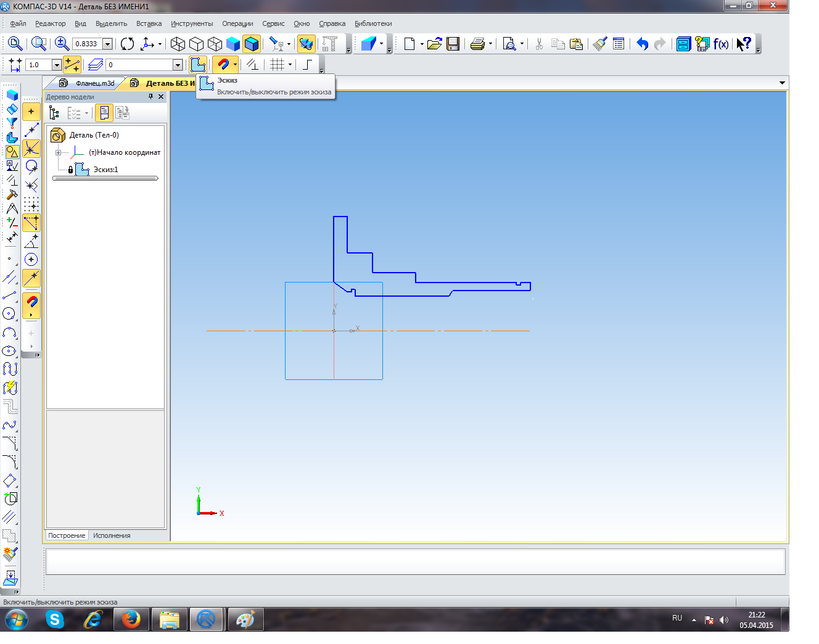The height and width of the screenshot is (644, 819).
Task: Open Firefox from Windows taskbar
Action: coord(131,619)
